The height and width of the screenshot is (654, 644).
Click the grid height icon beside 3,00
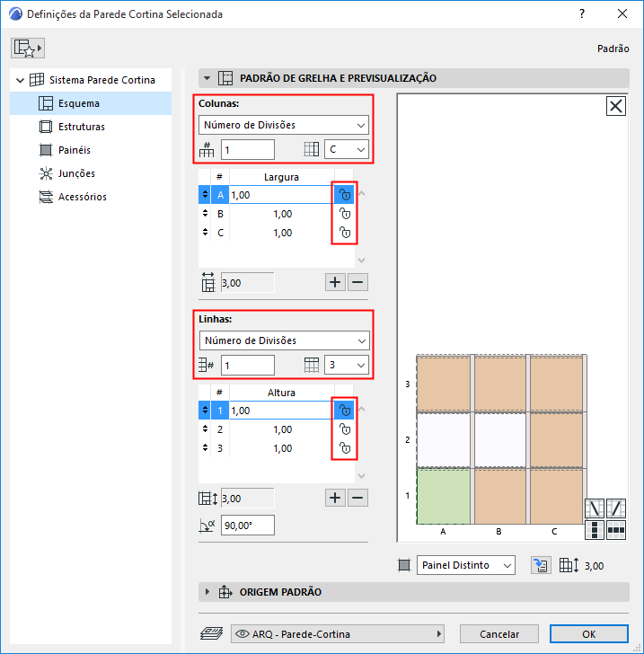pyautogui.click(x=569, y=565)
